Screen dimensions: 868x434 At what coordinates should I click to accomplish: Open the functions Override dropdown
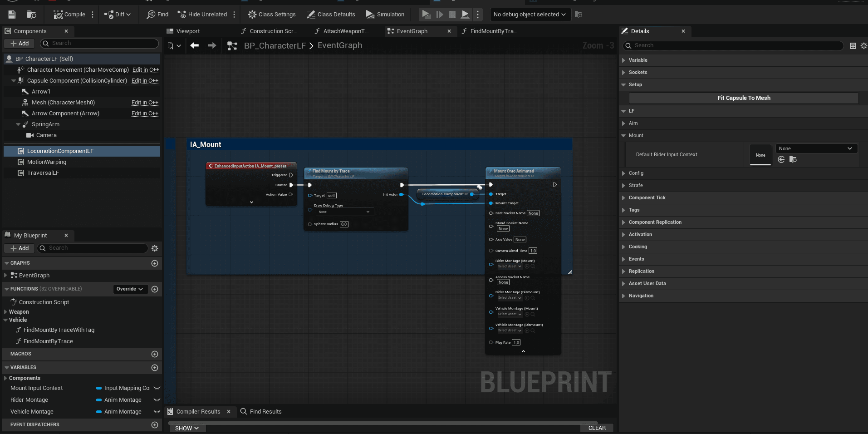[x=130, y=289]
